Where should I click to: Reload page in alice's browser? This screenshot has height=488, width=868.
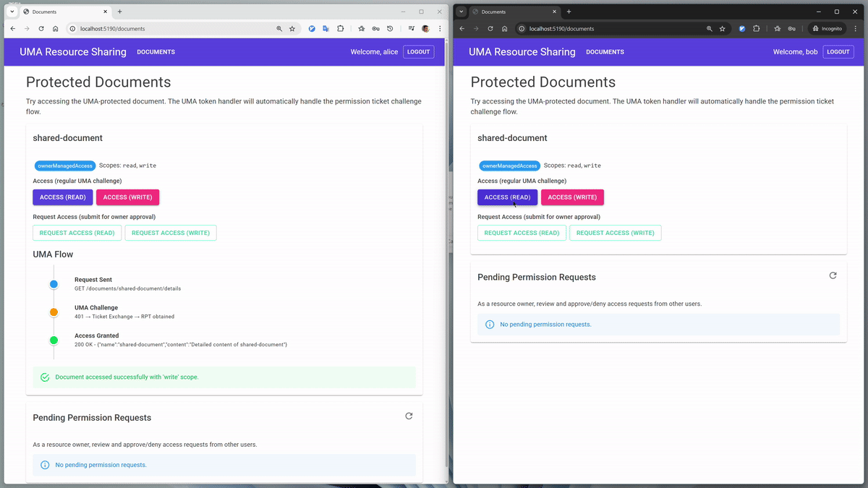[x=41, y=29]
